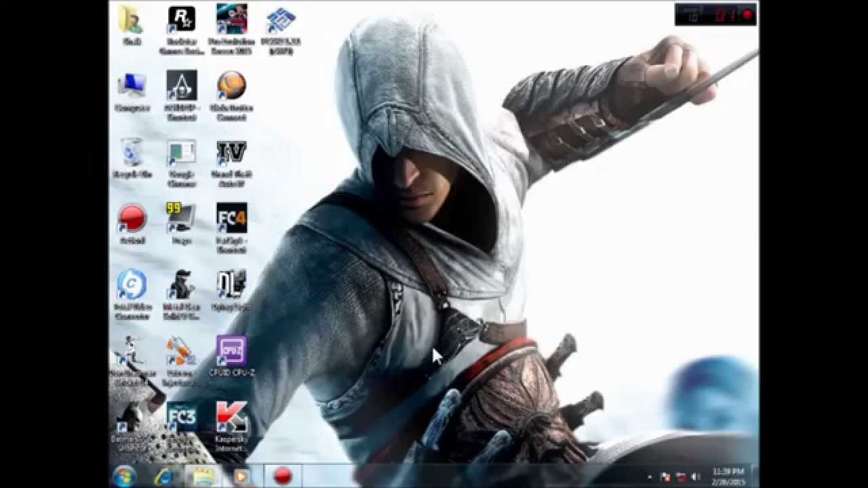Open the taskbar clock showing 11:39 PM

(x=728, y=476)
